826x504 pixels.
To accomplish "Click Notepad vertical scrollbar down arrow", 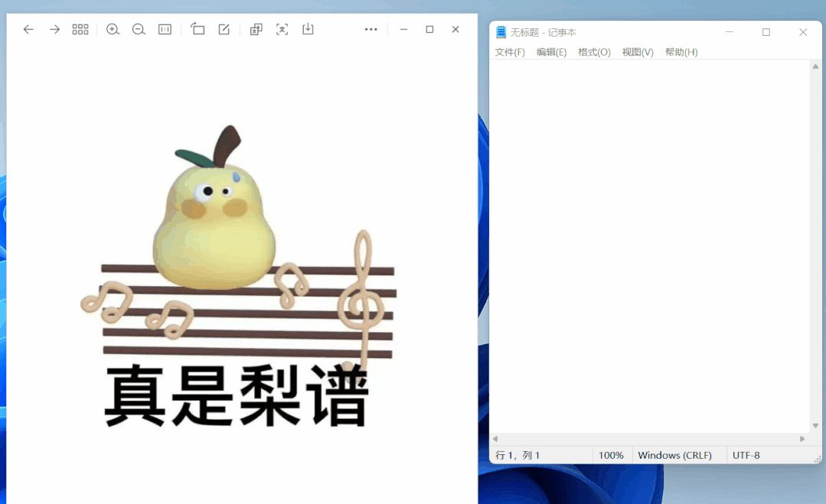I will click(815, 426).
